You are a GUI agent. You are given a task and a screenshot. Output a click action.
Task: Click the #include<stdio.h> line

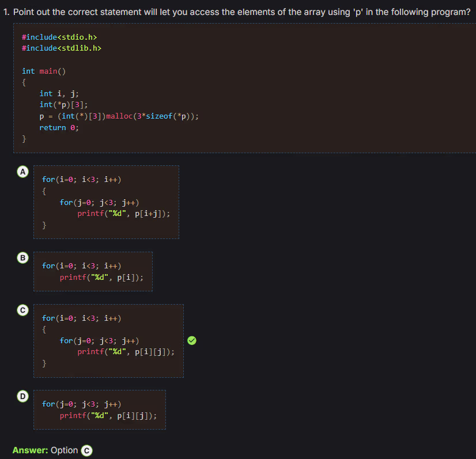tap(59, 37)
